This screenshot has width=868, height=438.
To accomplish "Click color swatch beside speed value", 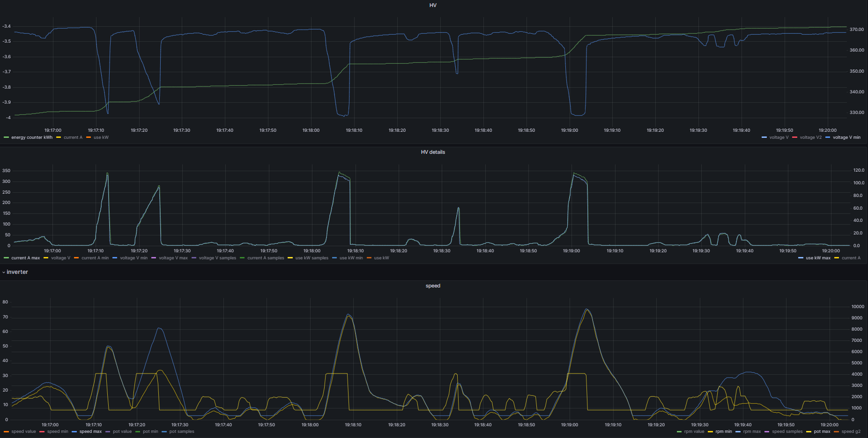I will (x=6, y=431).
